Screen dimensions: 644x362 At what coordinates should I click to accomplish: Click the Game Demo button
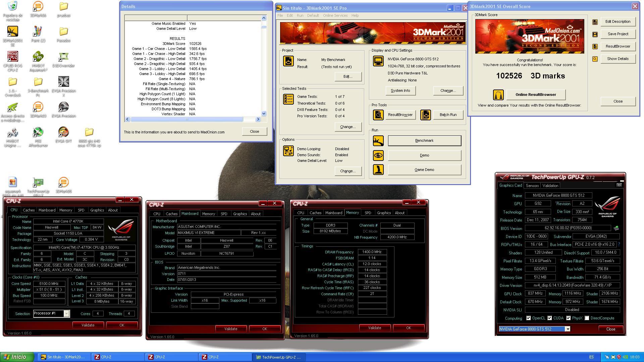point(424,170)
